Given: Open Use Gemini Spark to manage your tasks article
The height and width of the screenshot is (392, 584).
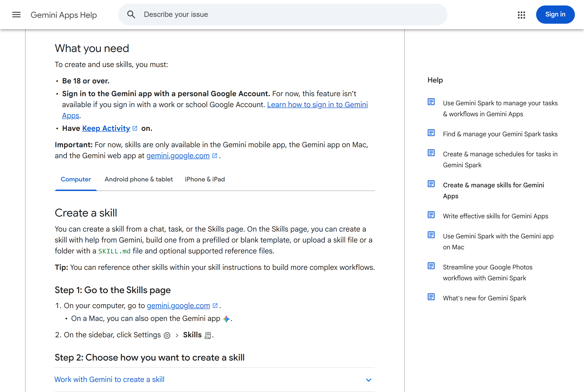Looking at the screenshot, I should coord(500,108).
